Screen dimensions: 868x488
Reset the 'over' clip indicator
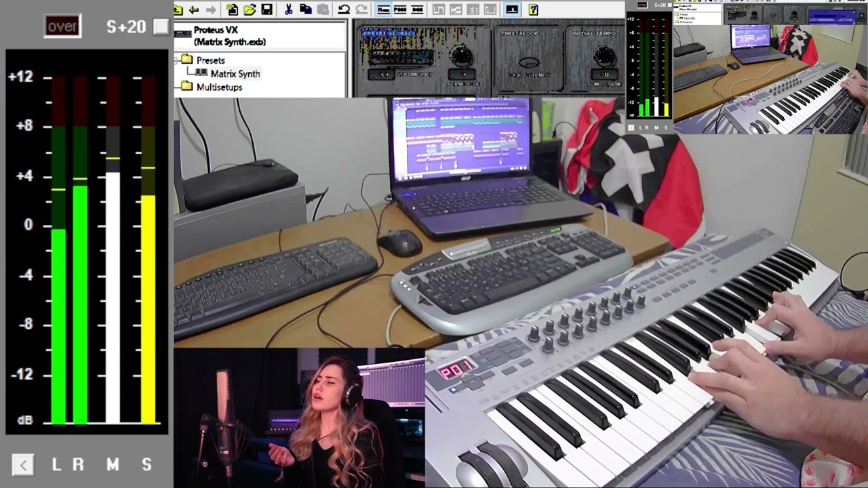(62, 26)
